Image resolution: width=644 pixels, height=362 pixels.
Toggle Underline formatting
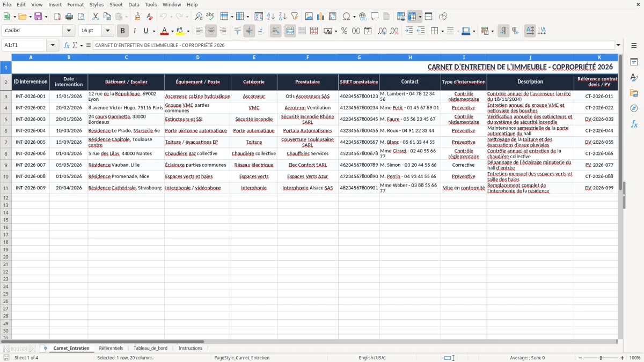click(145, 31)
